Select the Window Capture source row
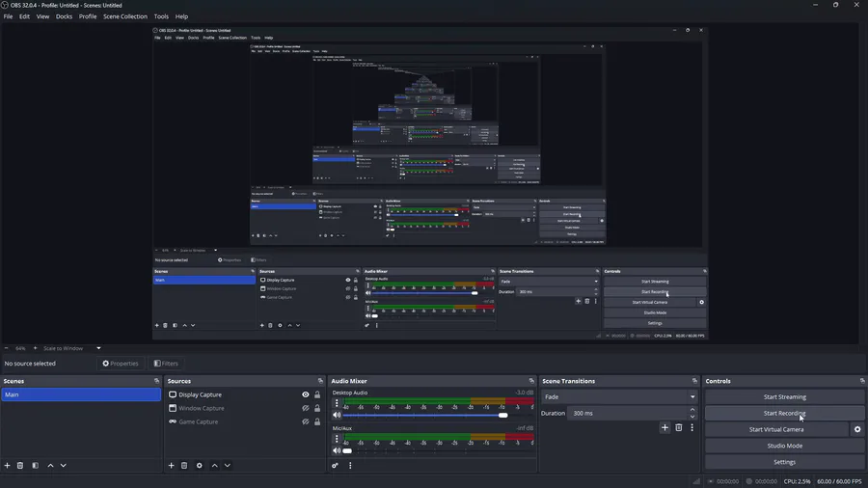The image size is (868, 488). pyautogui.click(x=244, y=408)
